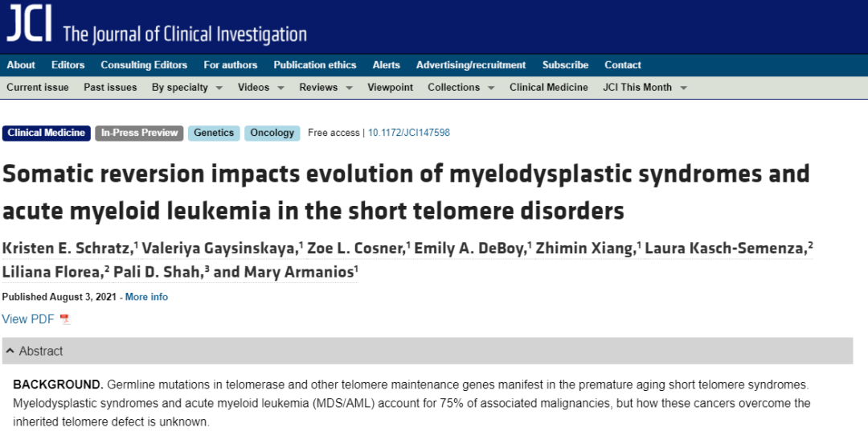Open the Subscribe page
This screenshot has height=440, width=868.
click(x=565, y=65)
